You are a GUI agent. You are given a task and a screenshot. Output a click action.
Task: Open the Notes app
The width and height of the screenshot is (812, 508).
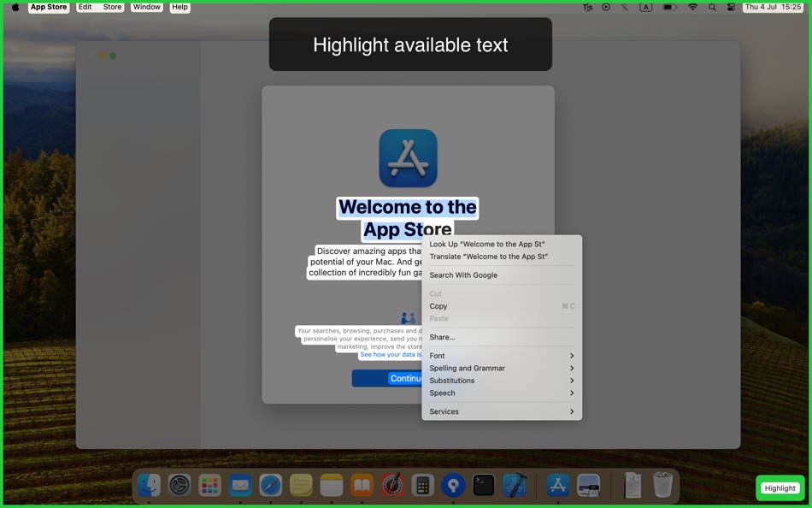[300, 486]
